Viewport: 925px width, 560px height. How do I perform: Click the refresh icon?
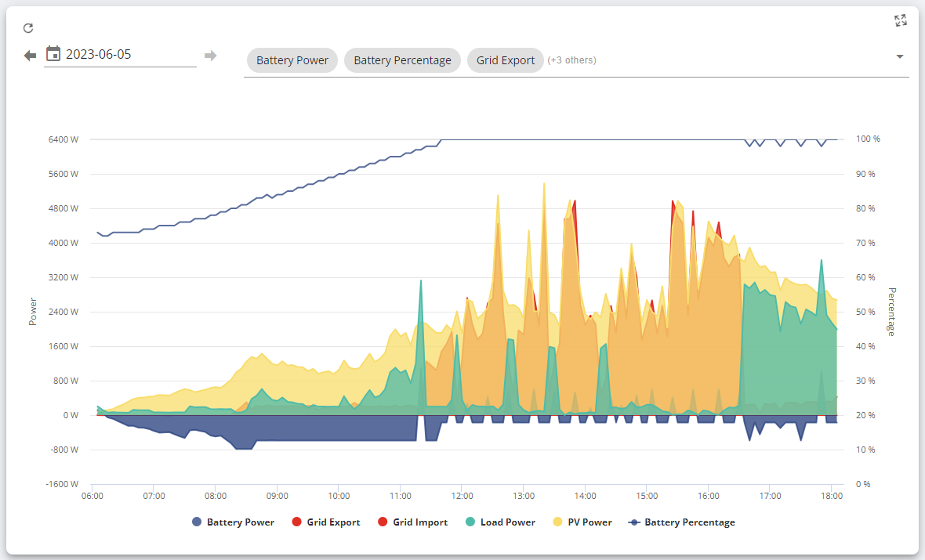[27, 27]
